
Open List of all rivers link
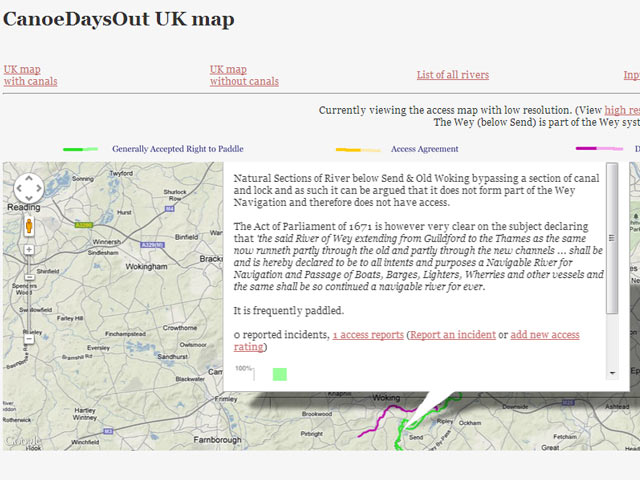click(x=453, y=75)
